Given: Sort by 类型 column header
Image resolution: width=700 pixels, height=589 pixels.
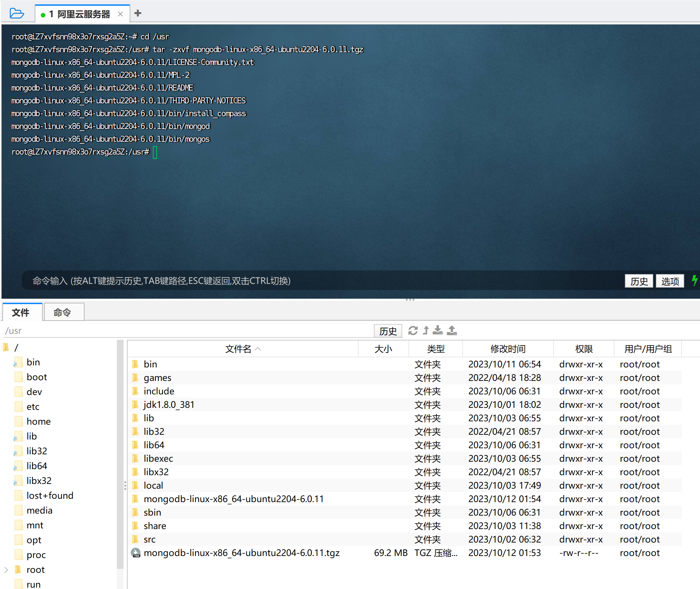Looking at the screenshot, I should point(436,349).
